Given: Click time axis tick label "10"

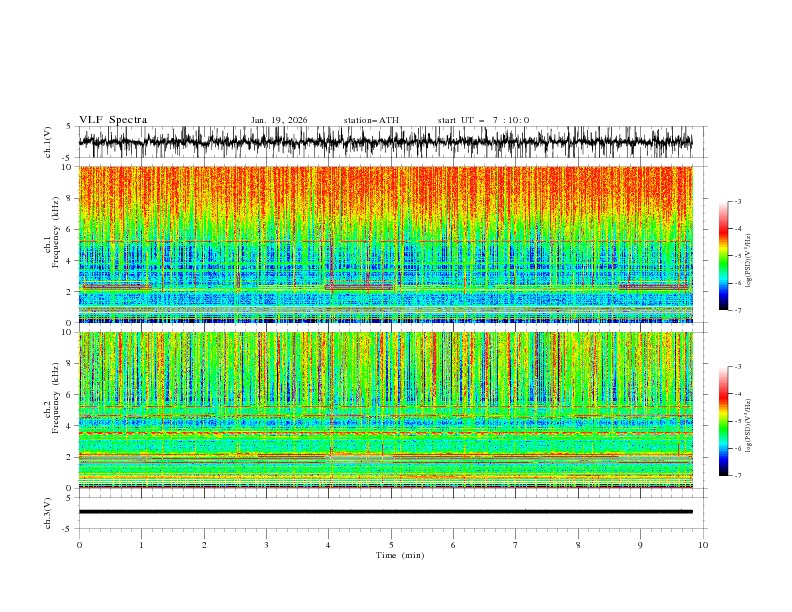Looking at the screenshot, I should coord(703,545).
